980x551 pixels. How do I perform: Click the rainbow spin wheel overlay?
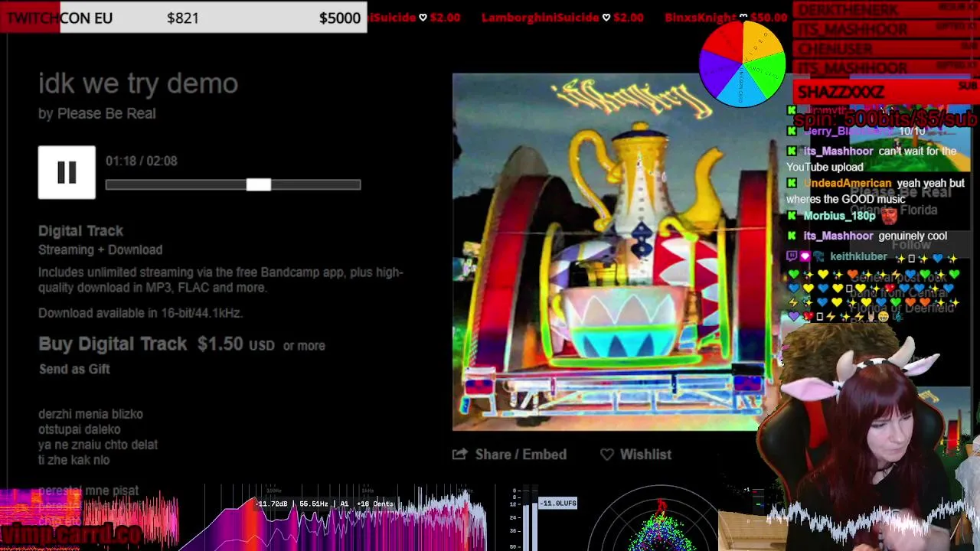[x=742, y=64]
